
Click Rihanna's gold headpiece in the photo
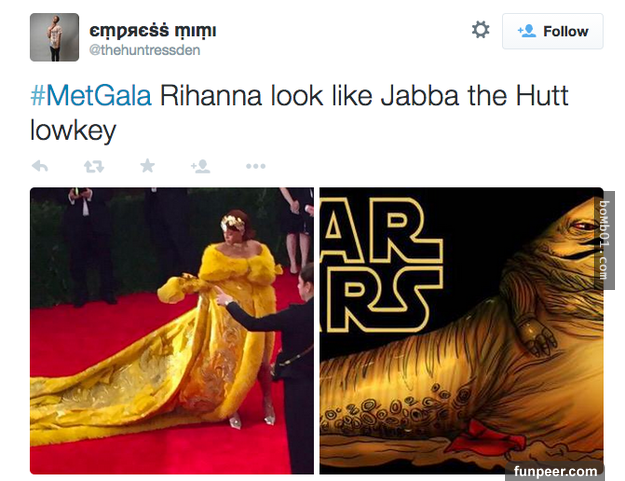(x=232, y=223)
